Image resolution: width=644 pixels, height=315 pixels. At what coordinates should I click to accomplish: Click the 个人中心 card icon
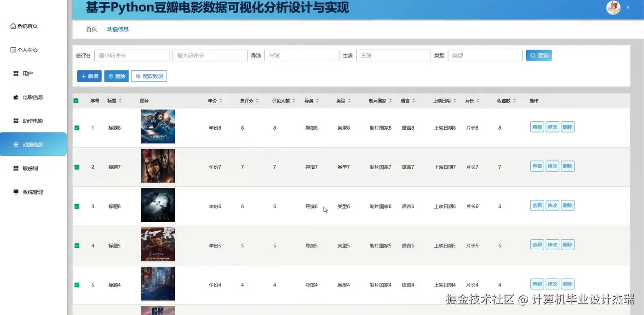[x=13, y=50]
